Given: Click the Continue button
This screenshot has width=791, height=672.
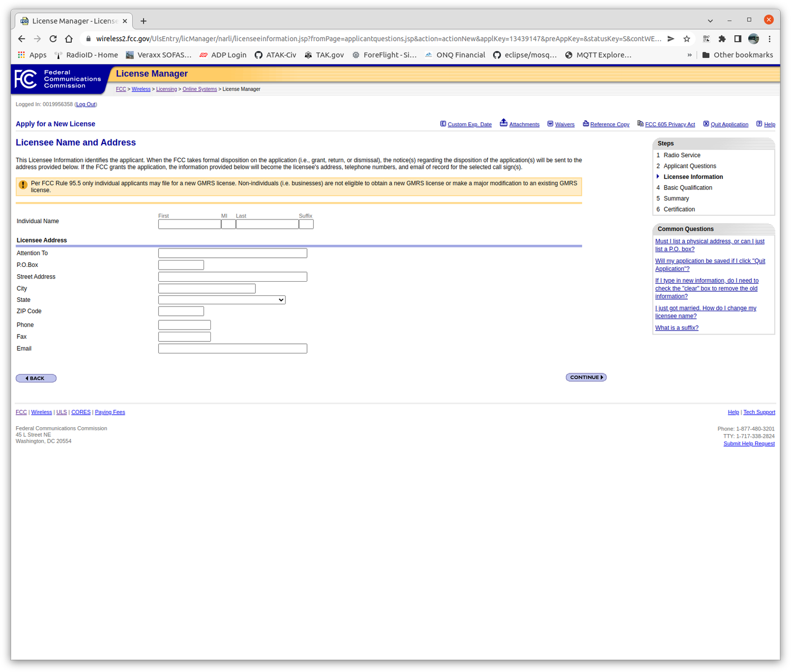Looking at the screenshot, I should click(x=585, y=377).
